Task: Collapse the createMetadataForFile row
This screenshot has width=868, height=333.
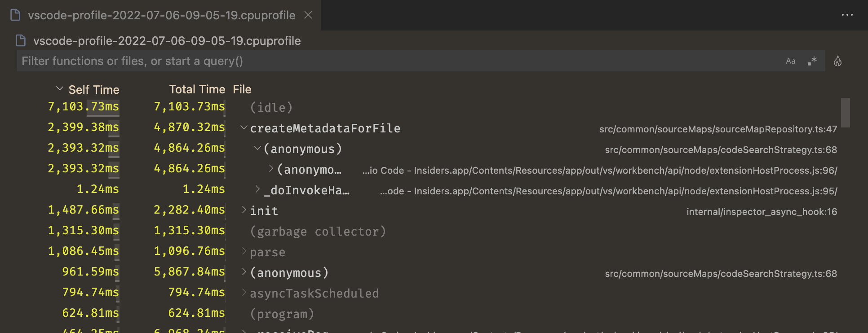Action: 244,128
